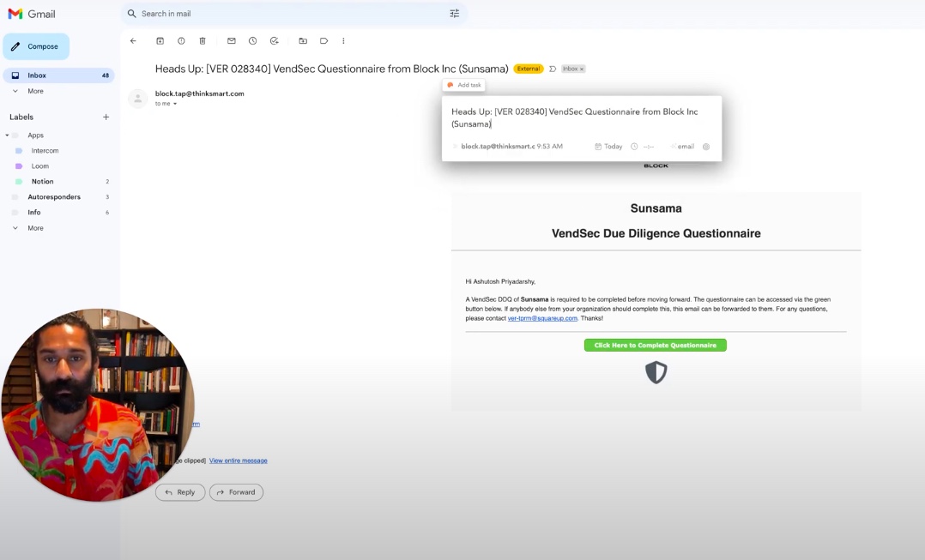This screenshot has height=560, width=925.
Task: Open the Info label
Action: [x=34, y=212]
